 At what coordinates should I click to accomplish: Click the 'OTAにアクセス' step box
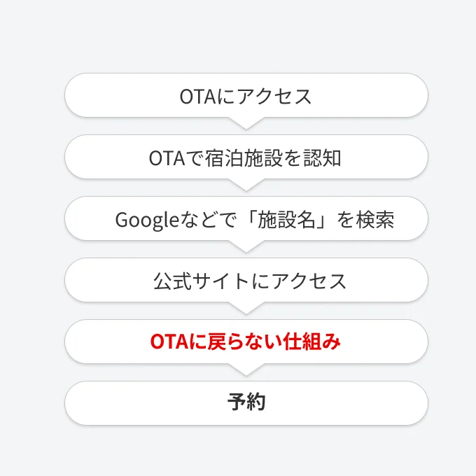click(x=246, y=95)
